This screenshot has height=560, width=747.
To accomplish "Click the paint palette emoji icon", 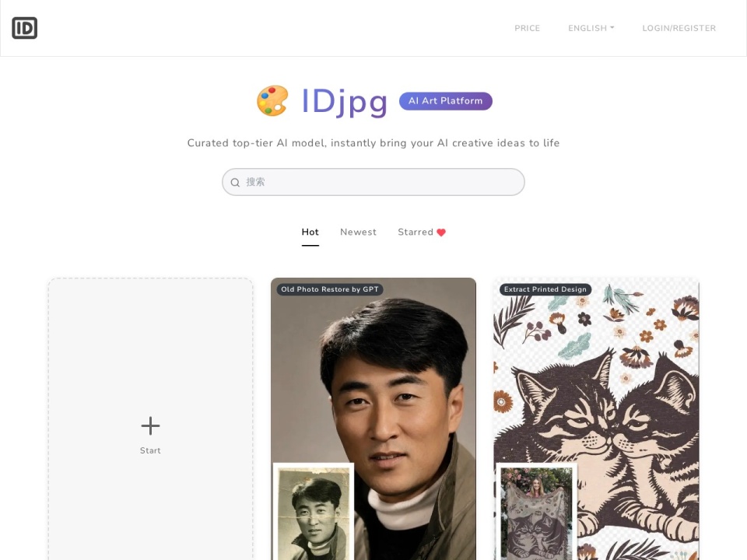I will [x=272, y=100].
